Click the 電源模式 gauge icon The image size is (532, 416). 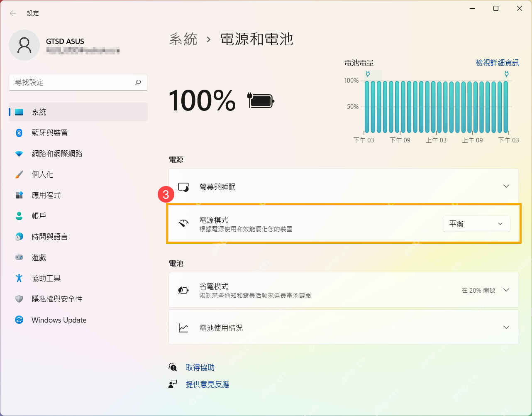(x=183, y=223)
